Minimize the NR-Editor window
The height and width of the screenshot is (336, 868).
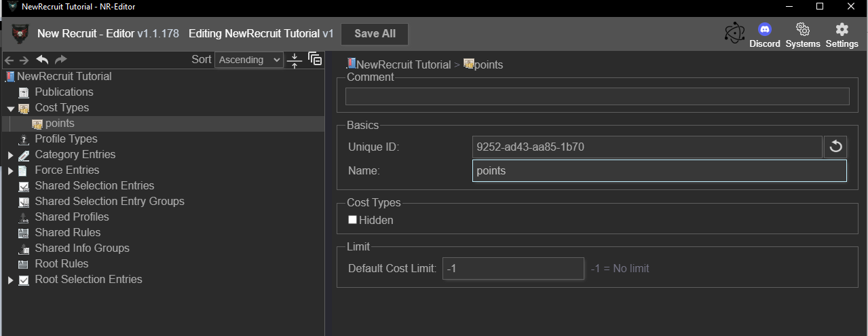[x=789, y=6]
